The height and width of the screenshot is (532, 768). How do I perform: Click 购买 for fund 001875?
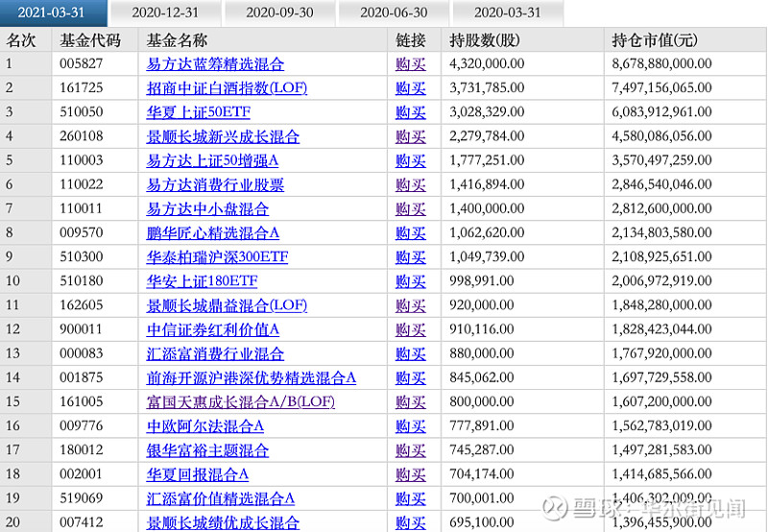[x=411, y=377]
